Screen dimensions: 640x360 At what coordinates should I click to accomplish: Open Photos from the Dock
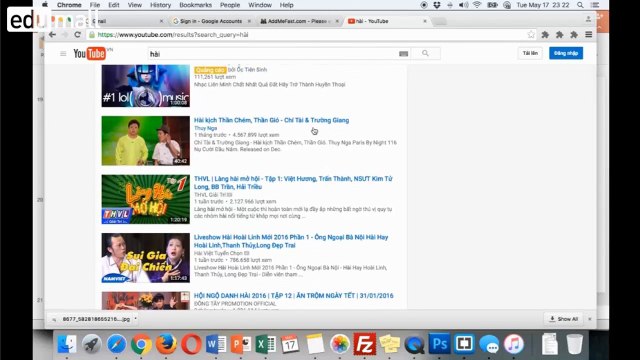click(340, 344)
